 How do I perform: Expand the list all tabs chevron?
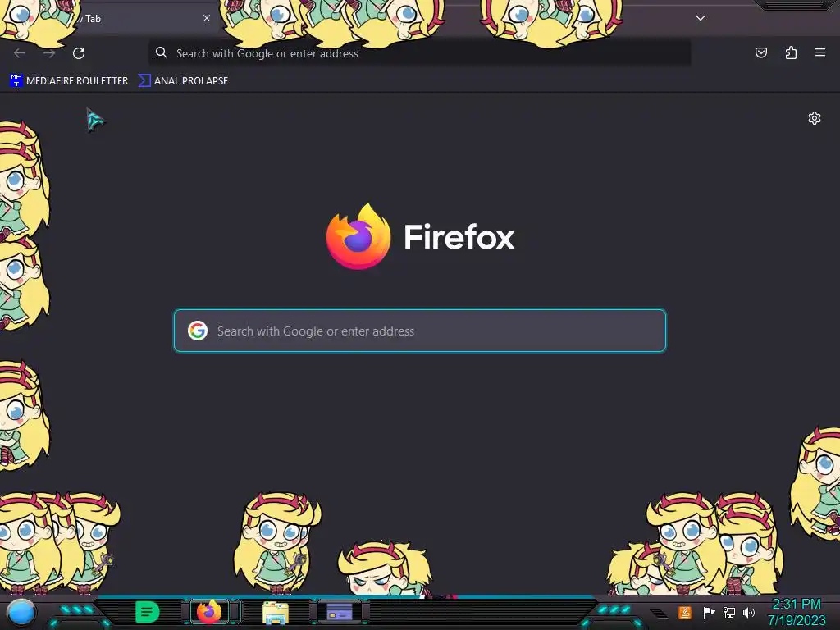click(x=701, y=18)
